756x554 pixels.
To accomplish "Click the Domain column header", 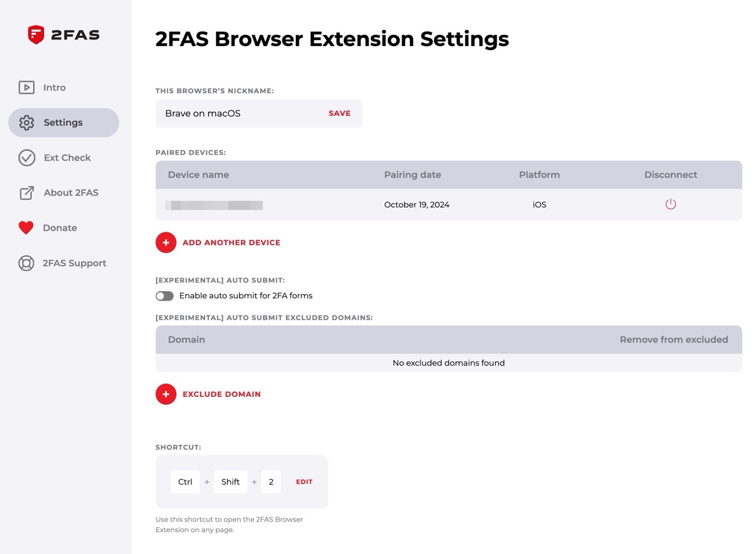I will 187,340.
